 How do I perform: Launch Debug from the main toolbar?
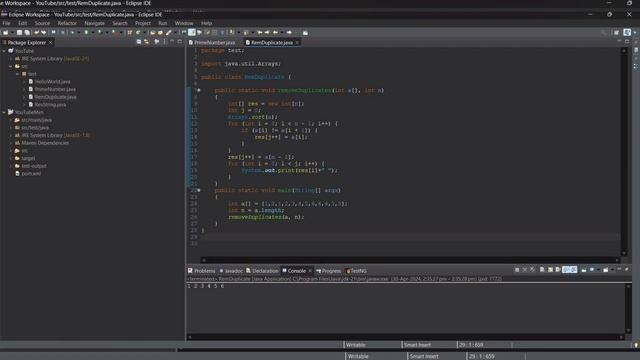click(72, 32)
